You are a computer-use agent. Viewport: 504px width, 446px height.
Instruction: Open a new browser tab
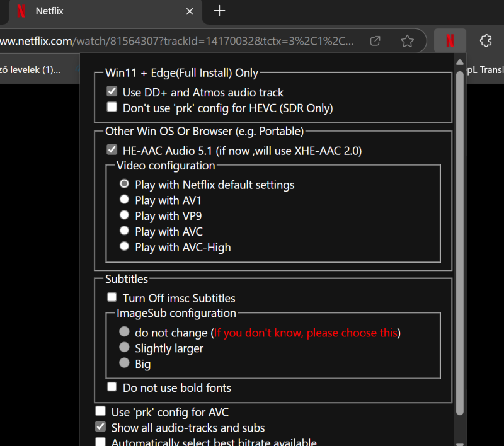tap(219, 11)
